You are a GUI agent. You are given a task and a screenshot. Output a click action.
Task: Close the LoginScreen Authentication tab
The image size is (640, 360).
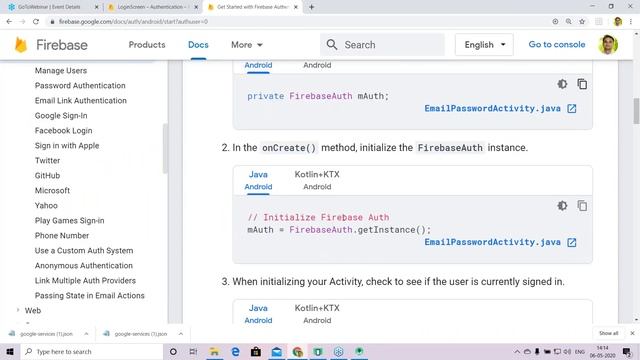(x=196, y=7)
